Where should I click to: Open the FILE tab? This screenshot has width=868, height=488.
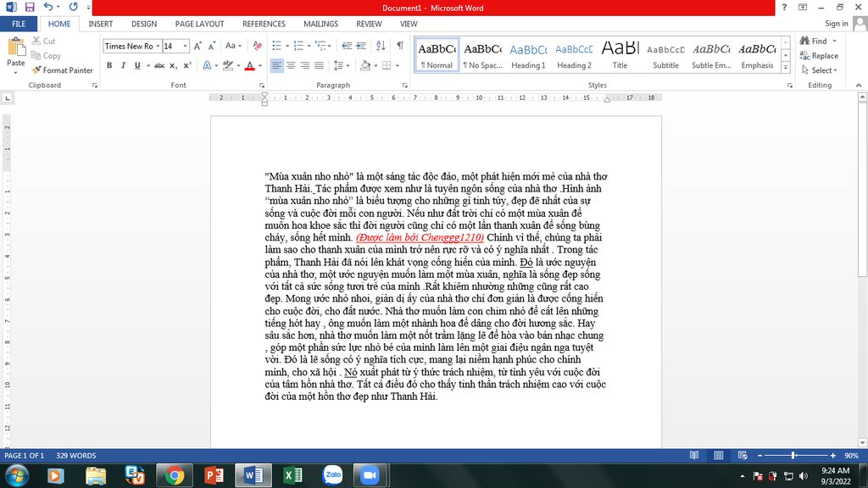pos(19,24)
